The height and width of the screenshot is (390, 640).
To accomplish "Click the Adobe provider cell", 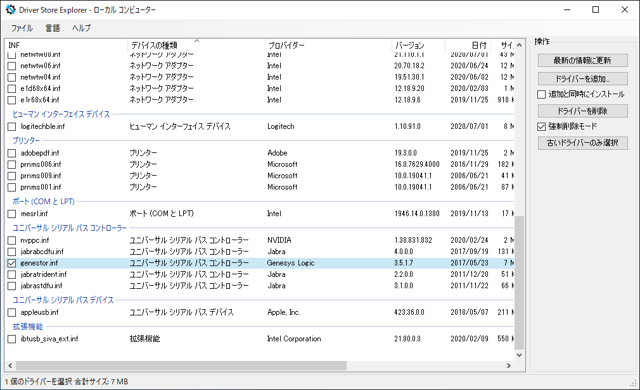I will (x=278, y=153).
